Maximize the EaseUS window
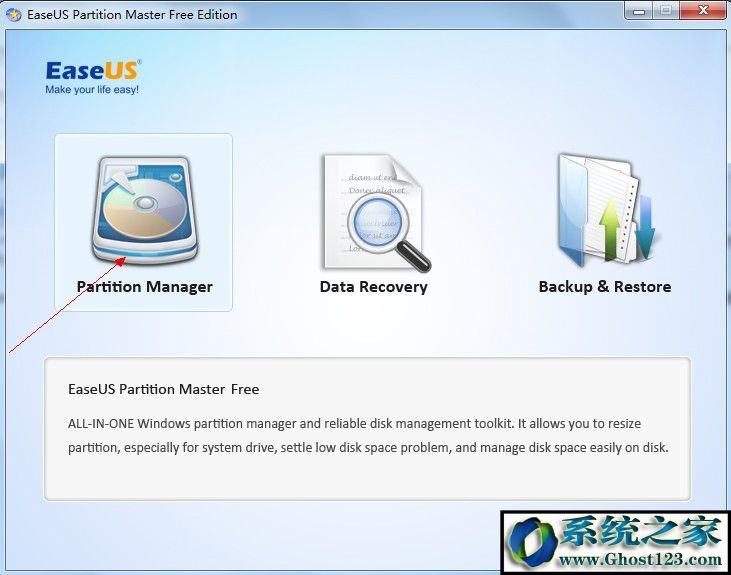 point(666,11)
